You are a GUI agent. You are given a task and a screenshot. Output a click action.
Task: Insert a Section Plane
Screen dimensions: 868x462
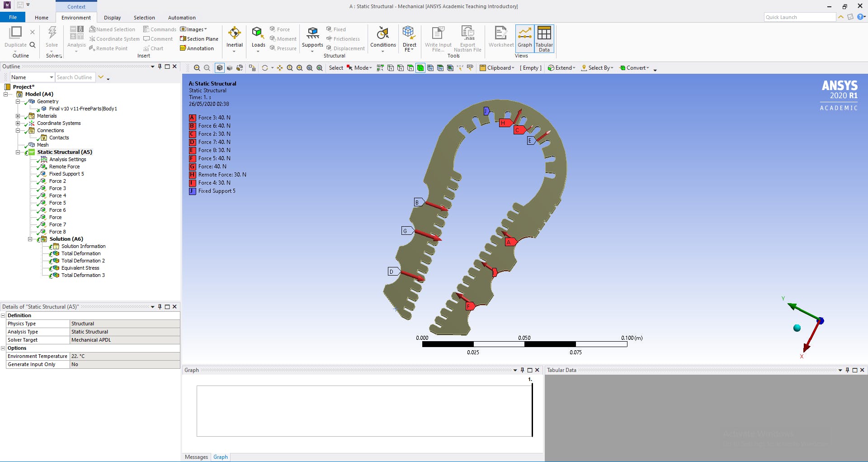click(199, 39)
